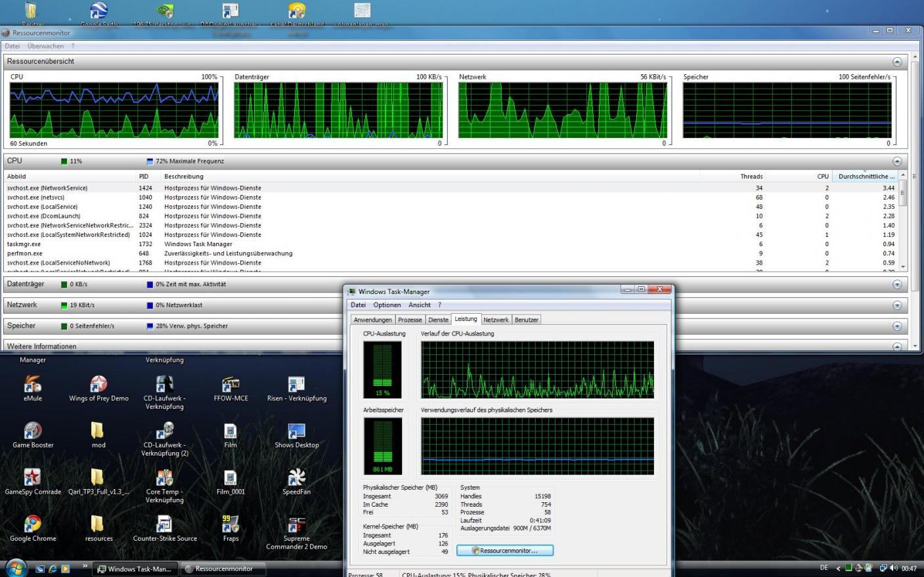Click the DE language indicator

(x=824, y=568)
